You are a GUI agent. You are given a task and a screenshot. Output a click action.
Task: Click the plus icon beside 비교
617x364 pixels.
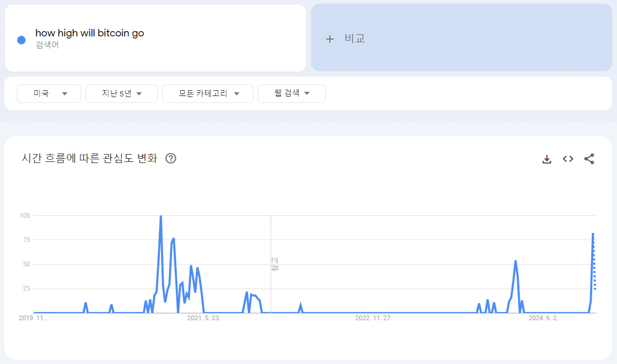[x=330, y=39]
